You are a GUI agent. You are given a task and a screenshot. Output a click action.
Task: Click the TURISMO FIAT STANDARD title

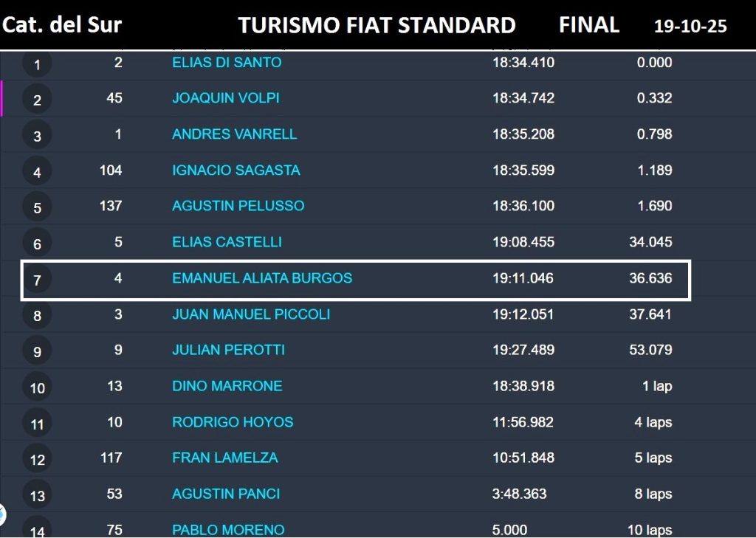coord(377,26)
